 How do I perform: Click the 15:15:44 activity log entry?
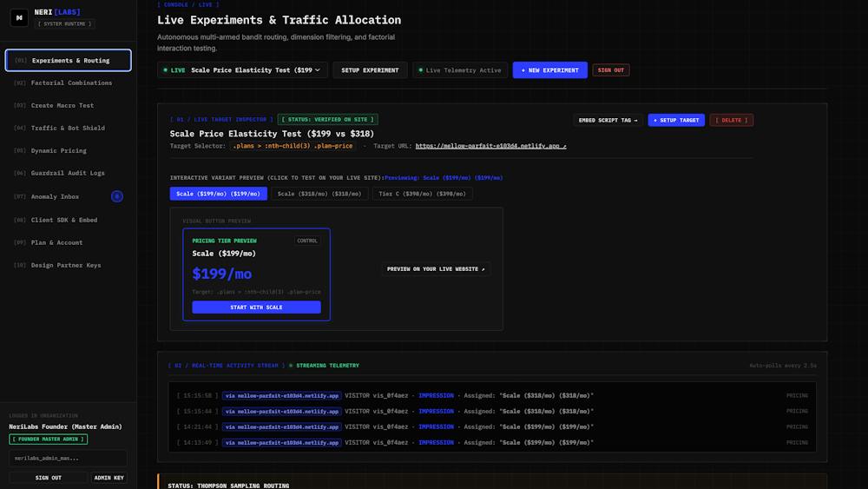492,412
